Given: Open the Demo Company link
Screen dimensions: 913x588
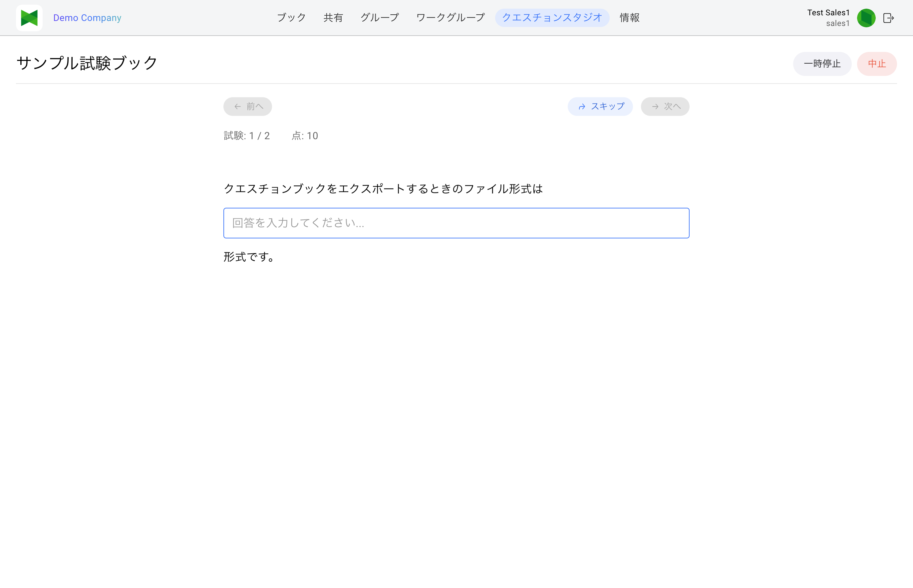Looking at the screenshot, I should click(x=87, y=18).
